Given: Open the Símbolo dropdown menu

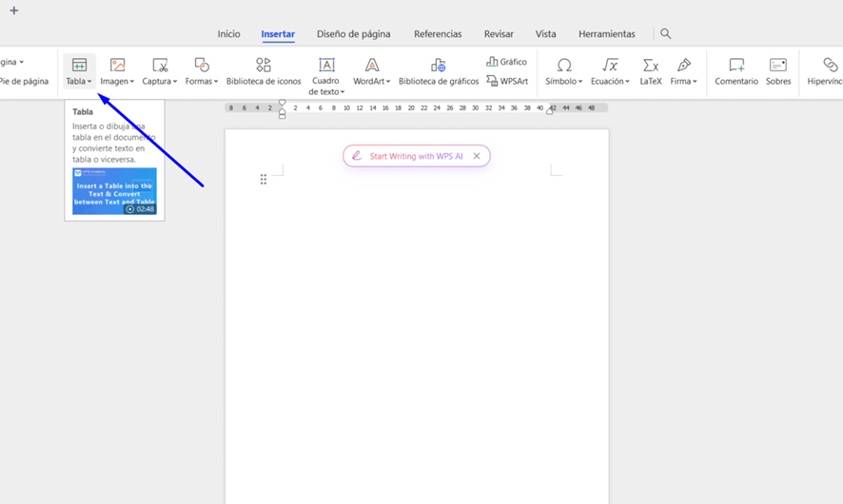Looking at the screenshot, I should tap(579, 82).
